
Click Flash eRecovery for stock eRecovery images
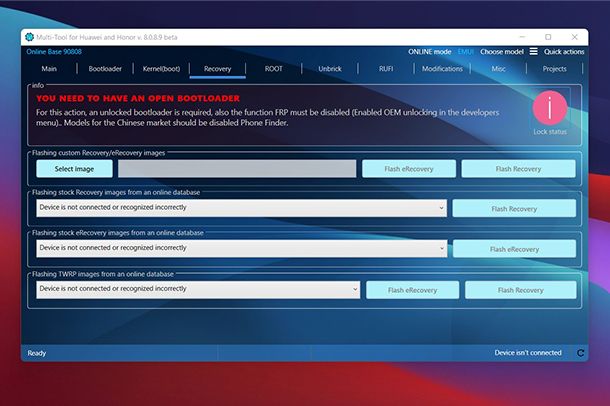pyautogui.click(x=514, y=249)
